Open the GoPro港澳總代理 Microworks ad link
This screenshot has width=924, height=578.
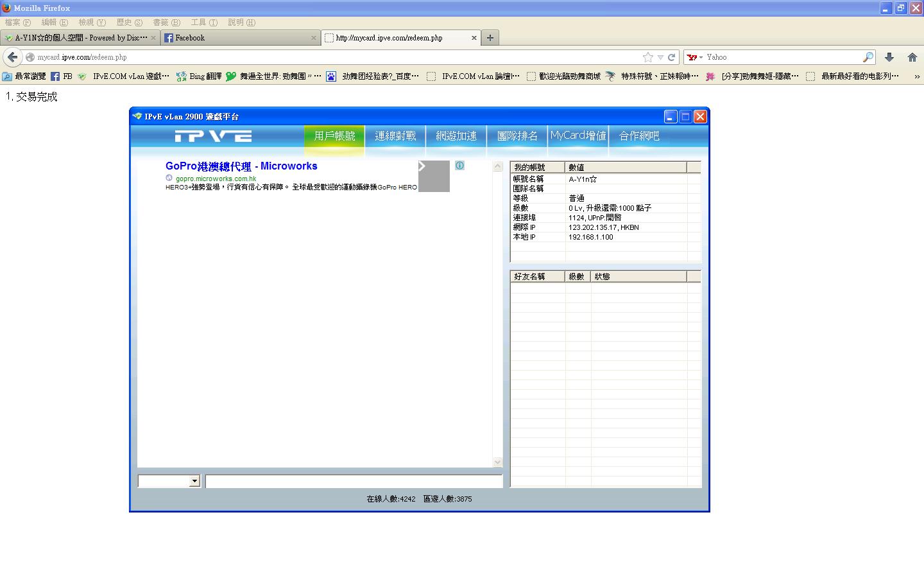point(241,166)
